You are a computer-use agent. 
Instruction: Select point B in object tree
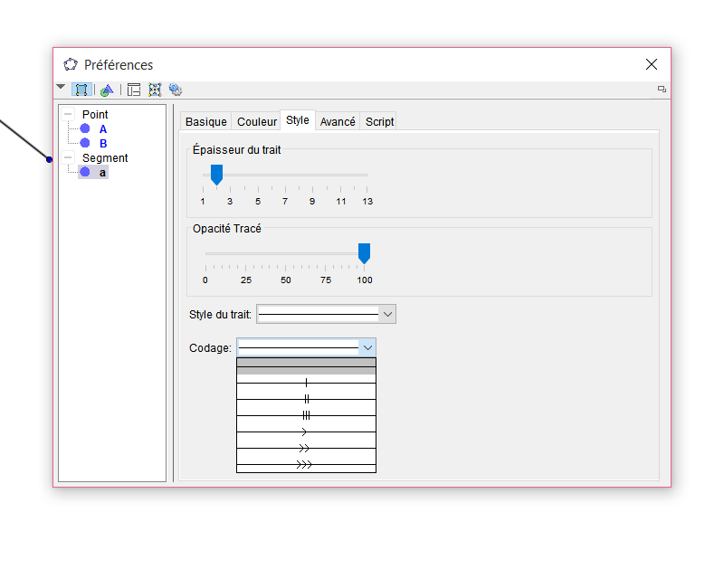102,143
